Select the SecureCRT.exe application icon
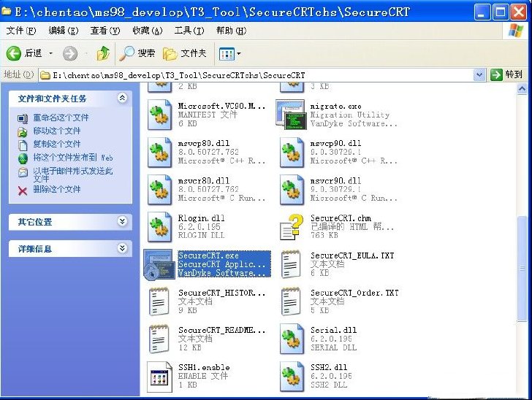532x400 pixels. click(x=159, y=264)
